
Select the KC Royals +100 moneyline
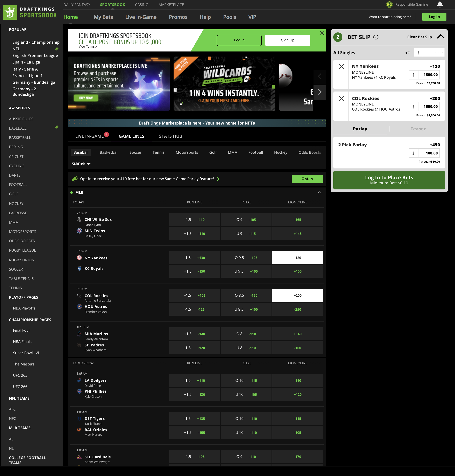coord(298,271)
